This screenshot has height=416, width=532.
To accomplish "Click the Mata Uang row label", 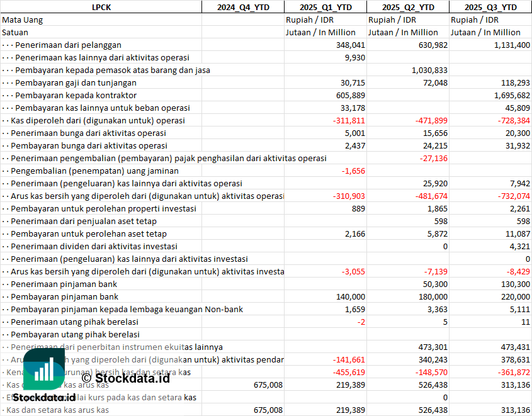I will point(23,20).
